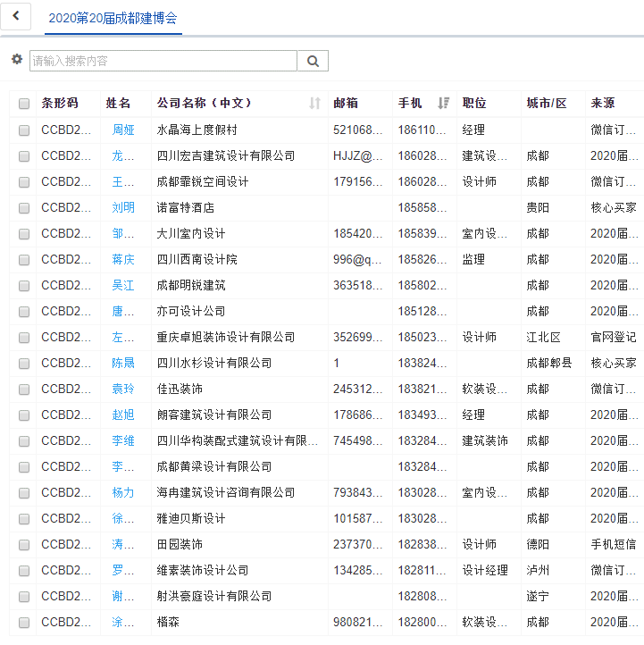Sort by mobile phone column icon
Viewport: 644px width, 645px height.
(x=443, y=103)
